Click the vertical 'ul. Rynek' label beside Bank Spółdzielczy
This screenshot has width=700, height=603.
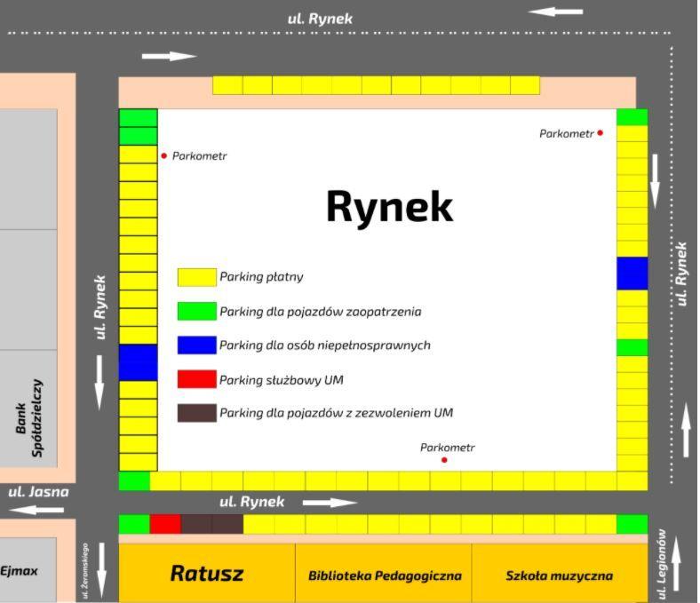(100, 307)
